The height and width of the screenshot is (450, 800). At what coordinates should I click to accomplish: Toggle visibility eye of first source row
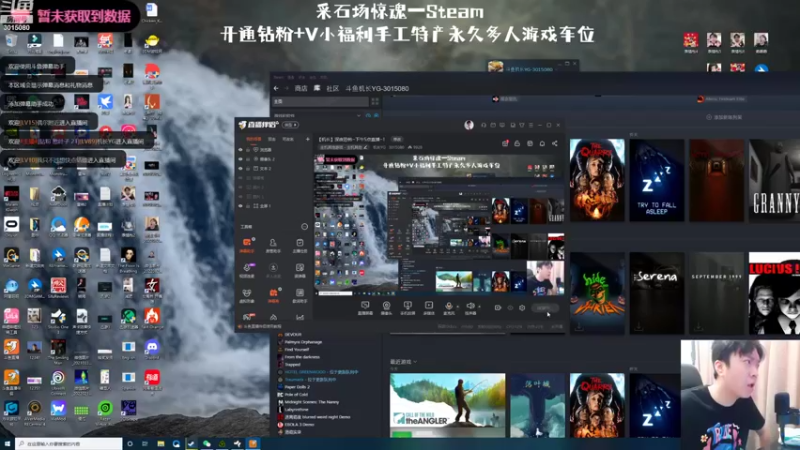[240, 149]
